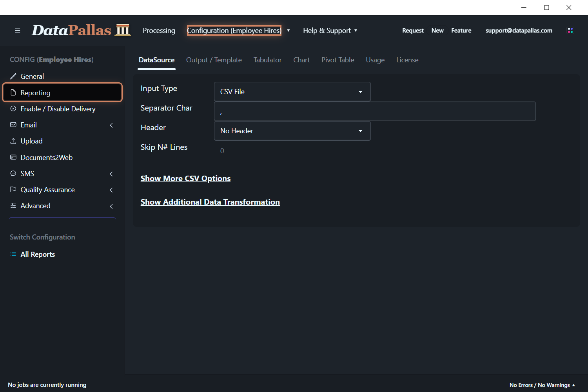Select the Reporting sidebar item
The image size is (588, 392).
click(x=63, y=93)
